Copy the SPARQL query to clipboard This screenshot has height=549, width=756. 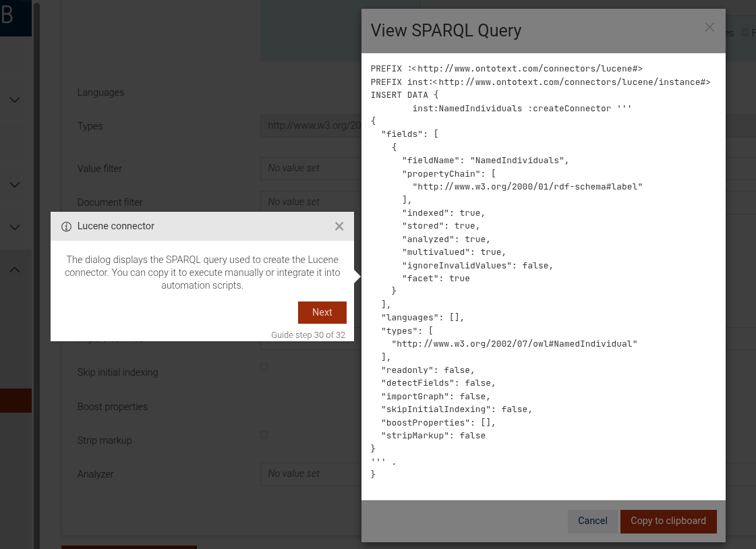click(x=668, y=521)
